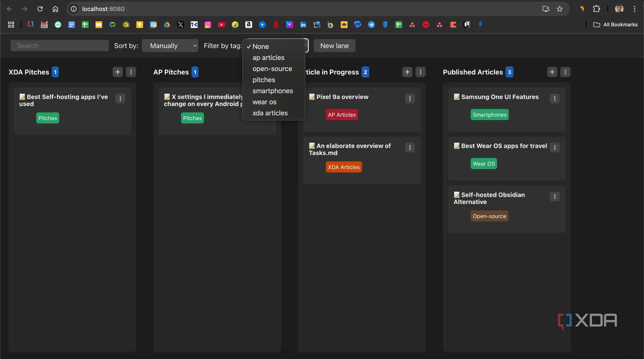Open Chrome three-dot menu
This screenshot has height=359, width=644.
tap(635, 9)
